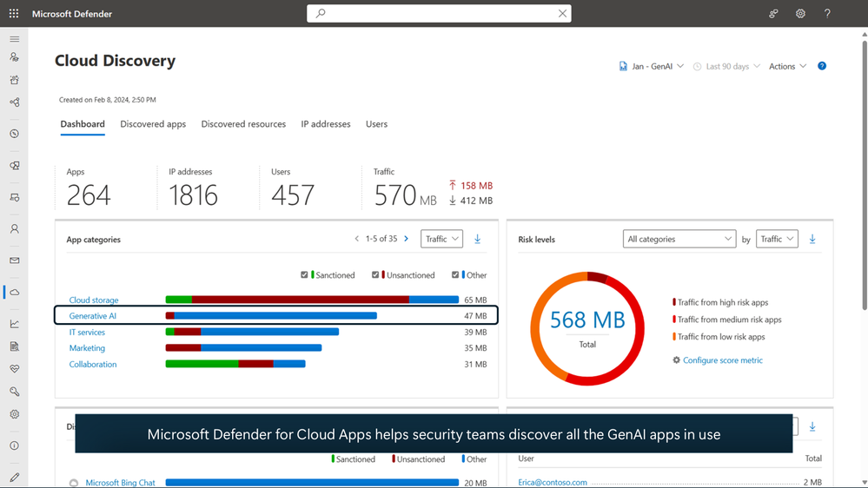Open the Microsoft Bing Chat app link
The image size is (868, 488).
(120, 483)
